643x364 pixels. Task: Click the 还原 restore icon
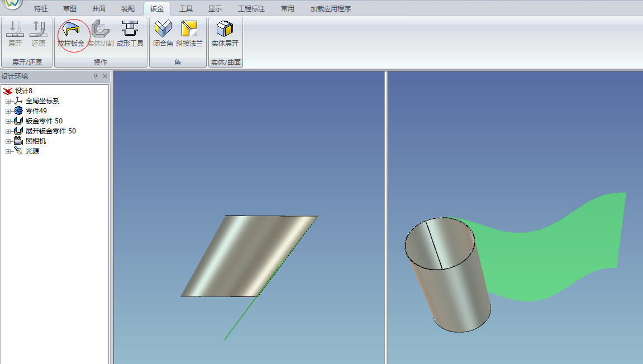38,33
